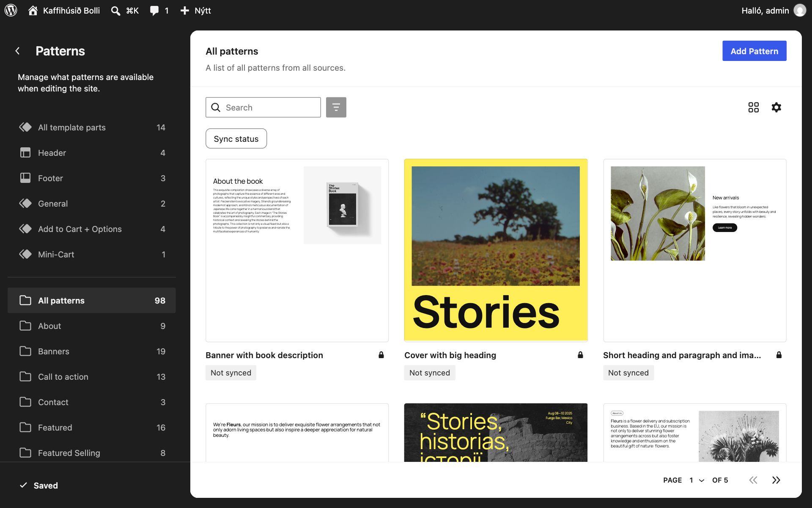Click the search magnifier in Search box
This screenshot has height=508, width=812.
pyautogui.click(x=216, y=108)
